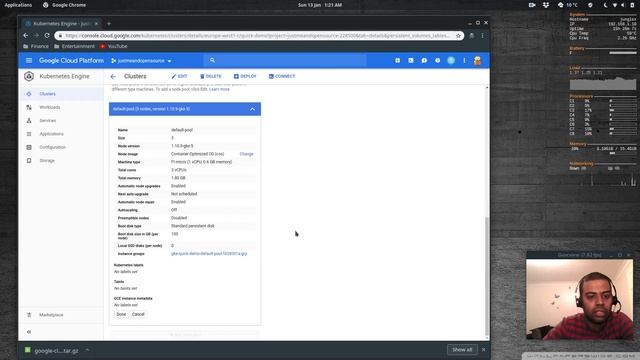Click the Change link for Node image
Image resolution: width=640 pixels, height=360 pixels.
247,154
